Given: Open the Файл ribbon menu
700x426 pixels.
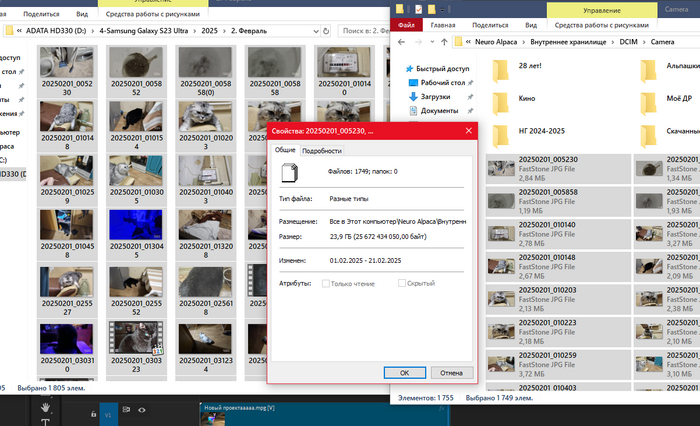Looking at the screenshot, I should coord(406,24).
